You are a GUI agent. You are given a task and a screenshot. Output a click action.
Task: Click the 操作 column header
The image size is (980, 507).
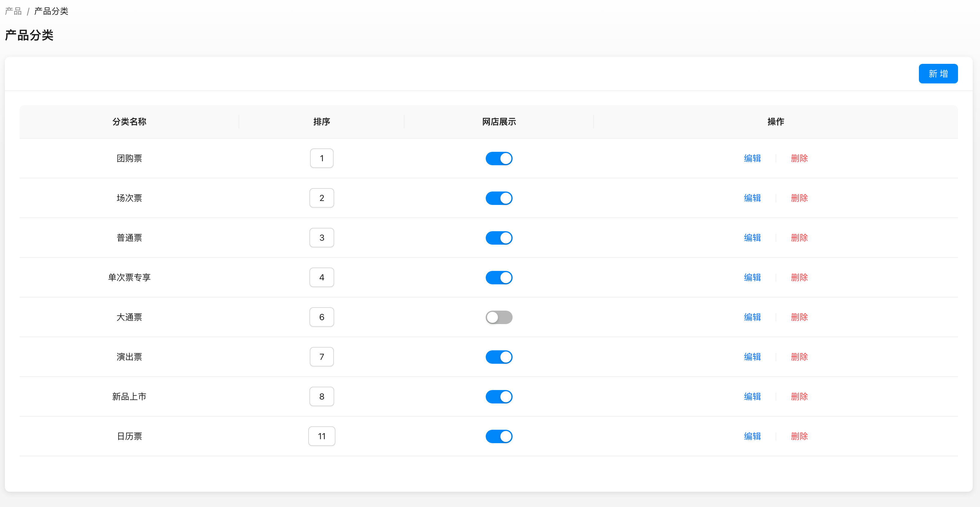click(x=775, y=122)
